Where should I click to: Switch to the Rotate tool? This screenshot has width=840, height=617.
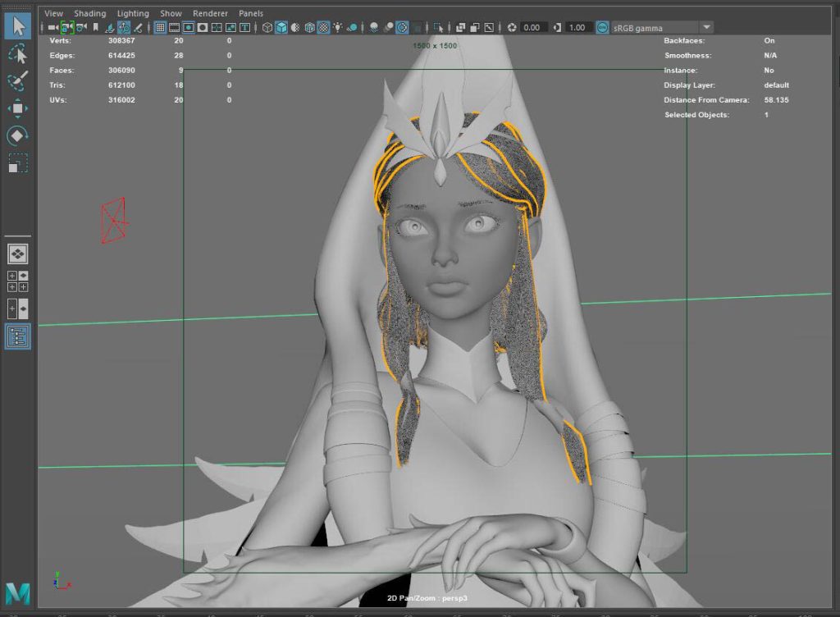point(18,135)
